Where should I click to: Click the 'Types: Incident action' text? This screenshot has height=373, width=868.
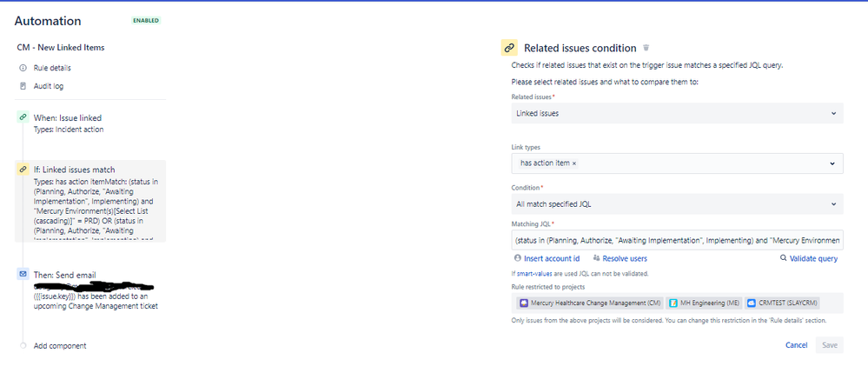pyautogui.click(x=69, y=130)
